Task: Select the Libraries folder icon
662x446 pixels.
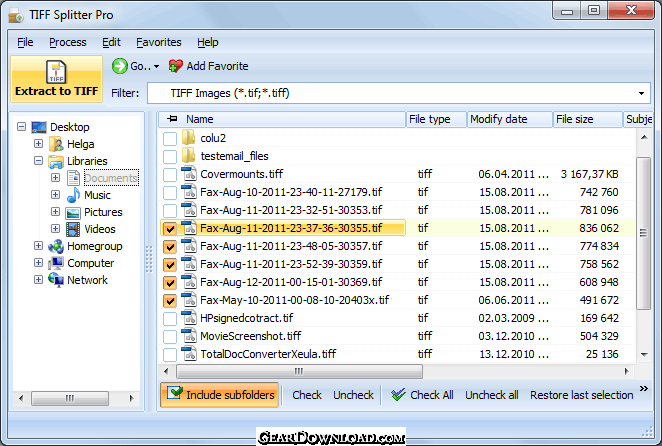Action: pyautogui.click(x=56, y=161)
